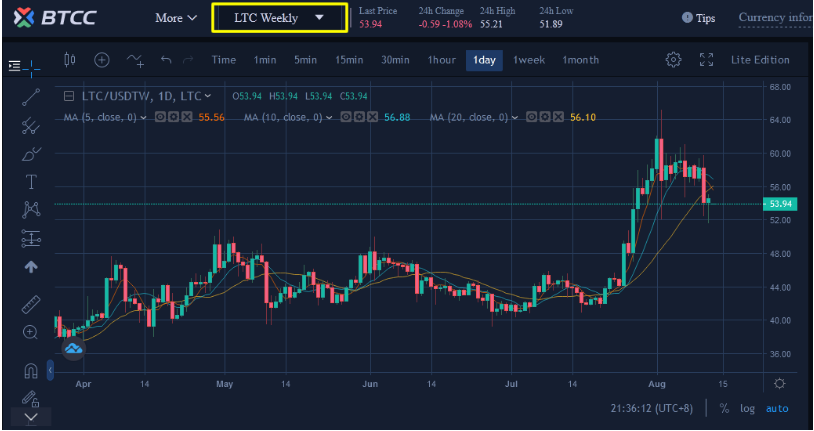Select the 30min interval
The width and height of the screenshot is (814, 431).
tap(395, 60)
